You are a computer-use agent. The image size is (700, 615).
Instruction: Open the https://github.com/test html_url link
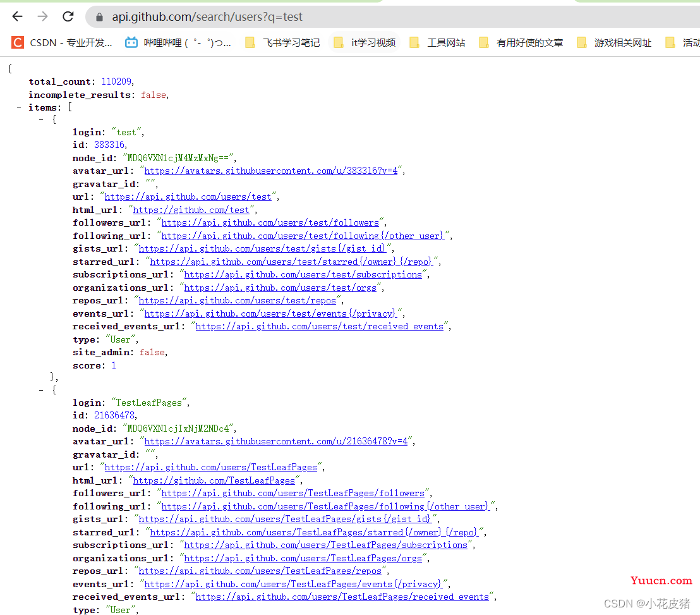(x=191, y=210)
